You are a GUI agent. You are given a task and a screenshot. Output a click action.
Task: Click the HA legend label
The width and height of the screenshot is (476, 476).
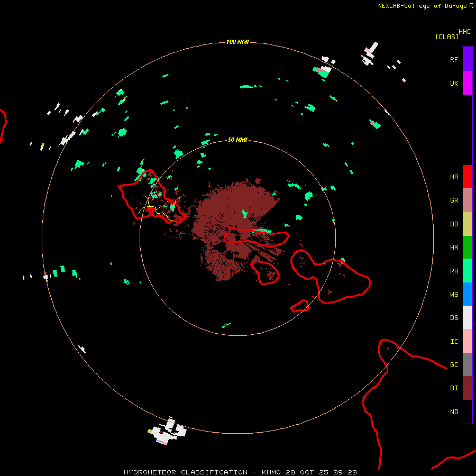coord(454,177)
